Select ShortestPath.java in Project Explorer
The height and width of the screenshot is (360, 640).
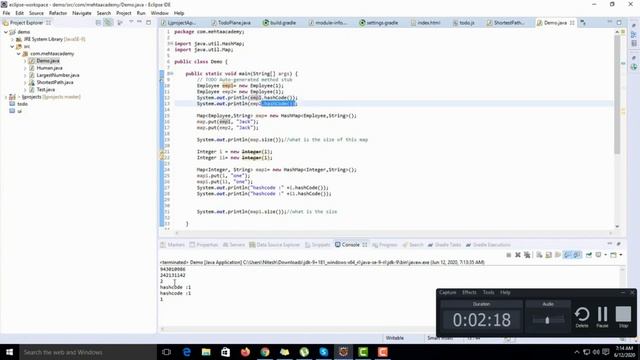point(55,82)
